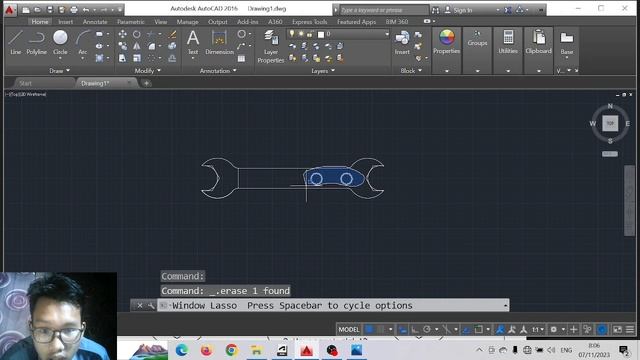
Task: Toggle Polar tracking in status bar
Action: (x=427, y=329)
